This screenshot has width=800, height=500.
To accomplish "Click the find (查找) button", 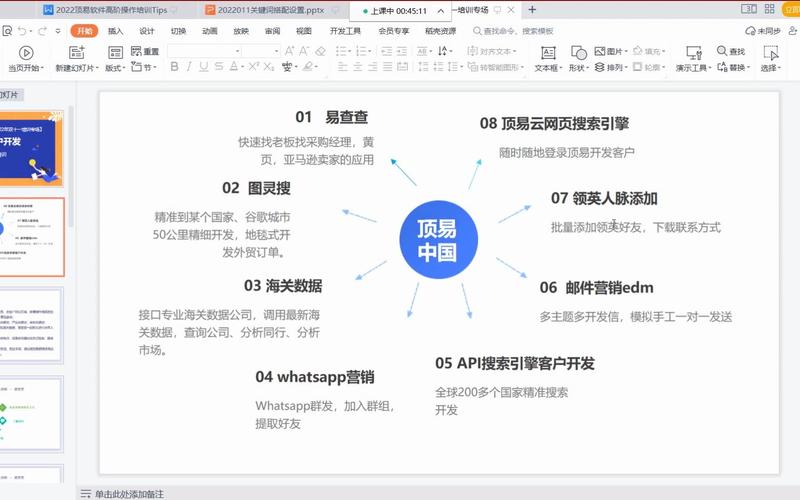I will point(731,51).
